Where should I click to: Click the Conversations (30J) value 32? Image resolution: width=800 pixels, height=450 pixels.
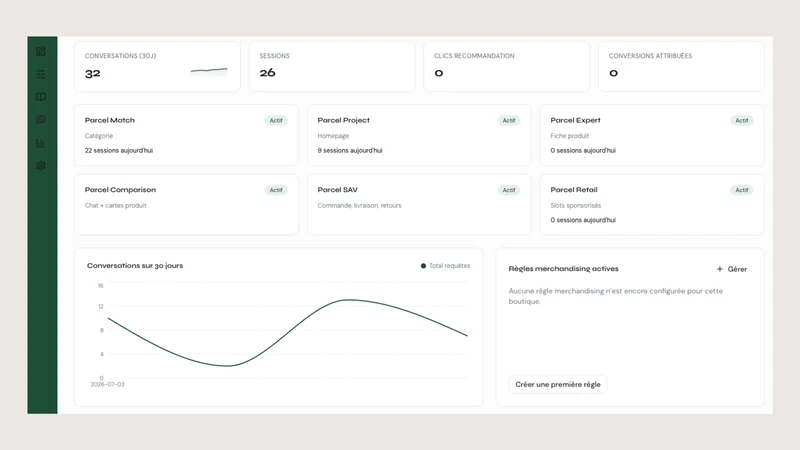(92, 73)
